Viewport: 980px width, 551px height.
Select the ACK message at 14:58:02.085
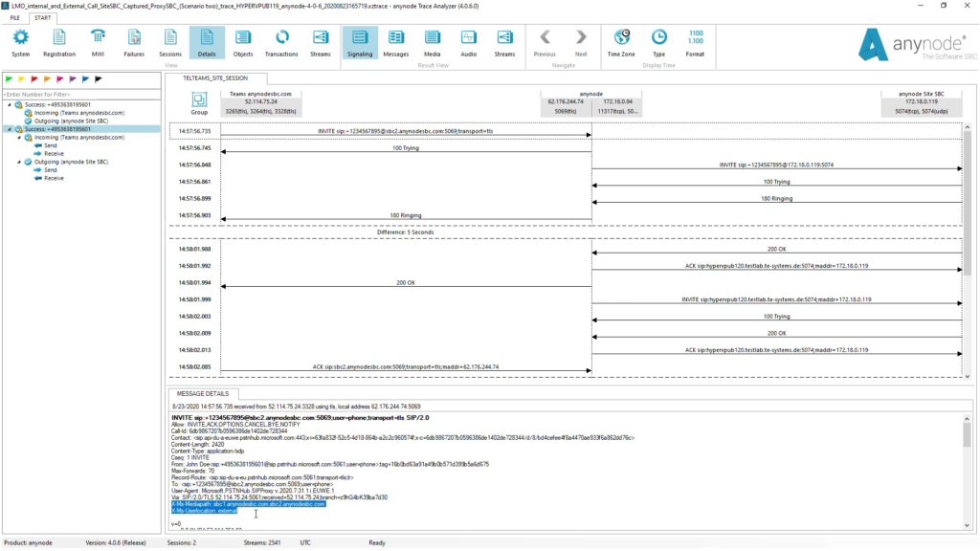pyautogui.click(x=406, y=367)
